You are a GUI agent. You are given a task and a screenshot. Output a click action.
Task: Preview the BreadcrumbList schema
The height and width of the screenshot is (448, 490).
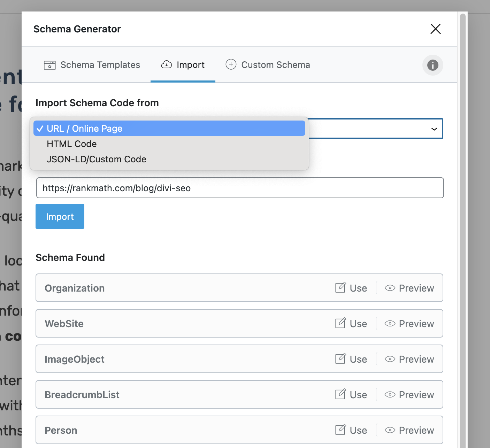[409, 395]
